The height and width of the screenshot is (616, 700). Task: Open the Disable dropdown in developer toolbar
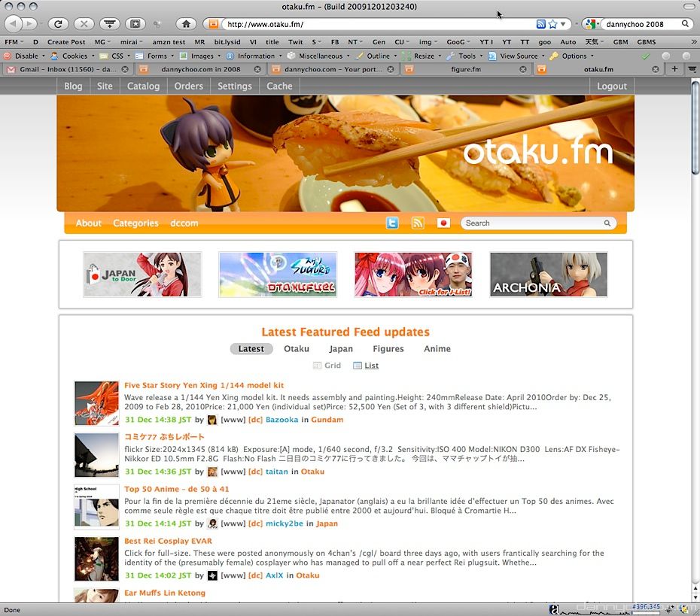click(26, 56)
